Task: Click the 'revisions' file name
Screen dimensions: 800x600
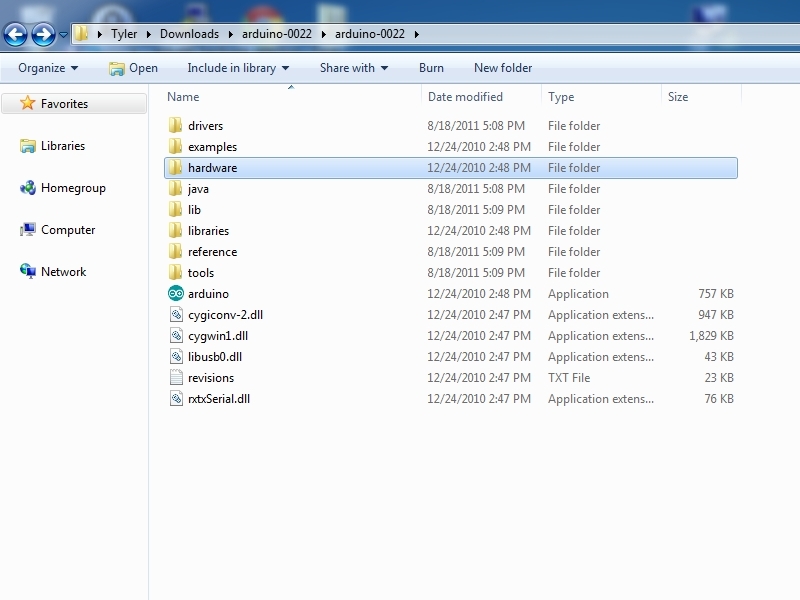Action: pos(211,378)
